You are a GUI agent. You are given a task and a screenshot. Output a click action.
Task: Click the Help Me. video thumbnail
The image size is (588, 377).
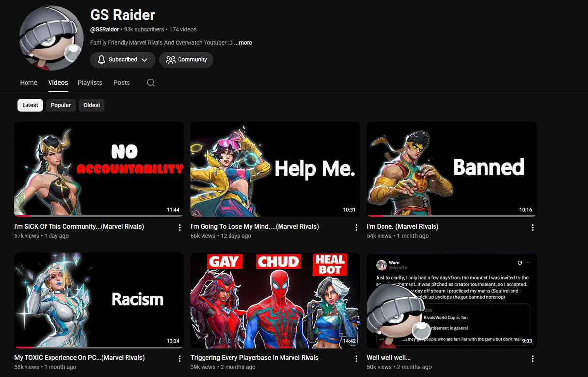click(x=275, y=169)
